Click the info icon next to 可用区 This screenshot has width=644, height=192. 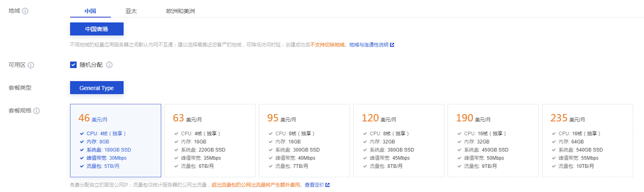coord(31,65)
